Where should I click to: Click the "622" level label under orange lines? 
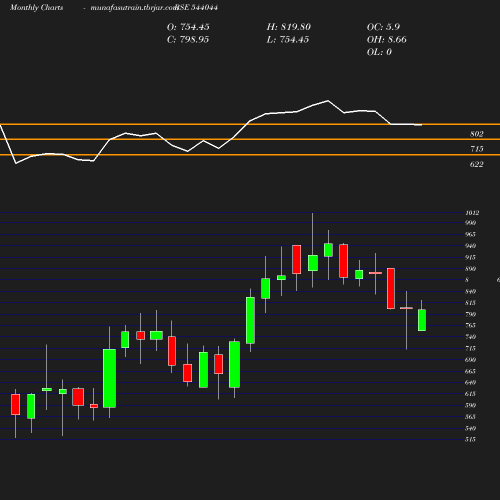(x=477, y=164)
